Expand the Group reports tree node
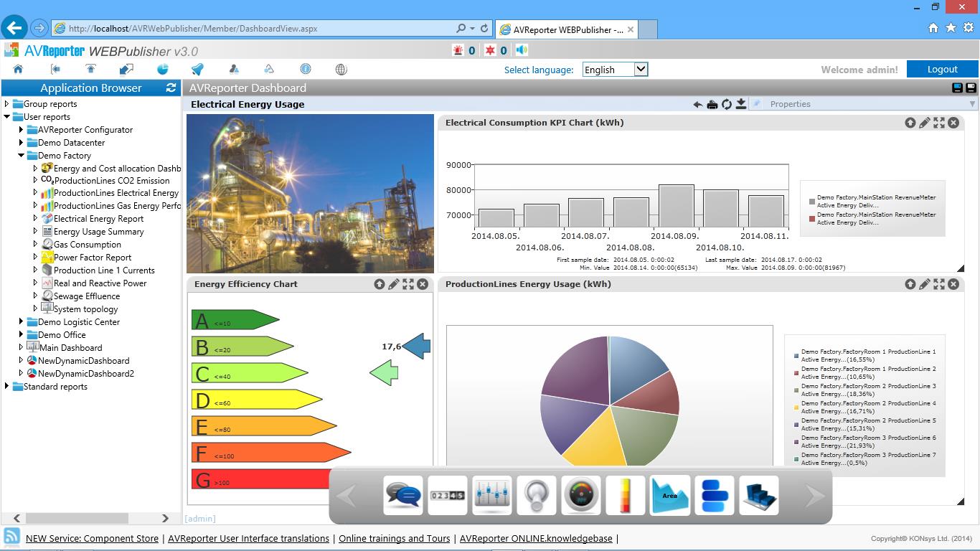 tap(7, 104)
